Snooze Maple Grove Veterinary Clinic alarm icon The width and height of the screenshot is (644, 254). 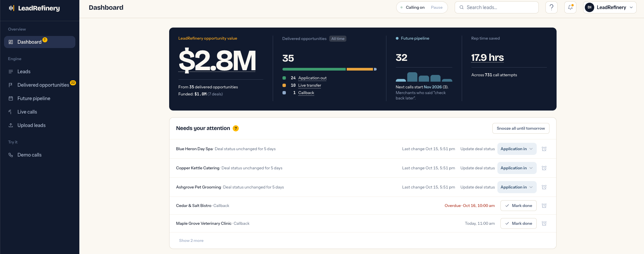point(544,223)
